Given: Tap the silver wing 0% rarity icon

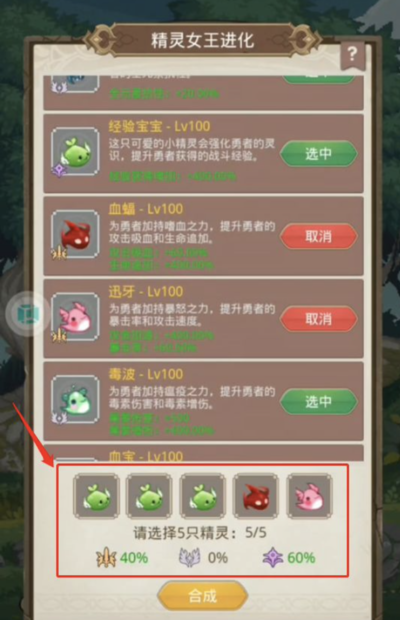Looking at the screenshot, I should click(190, 558).
